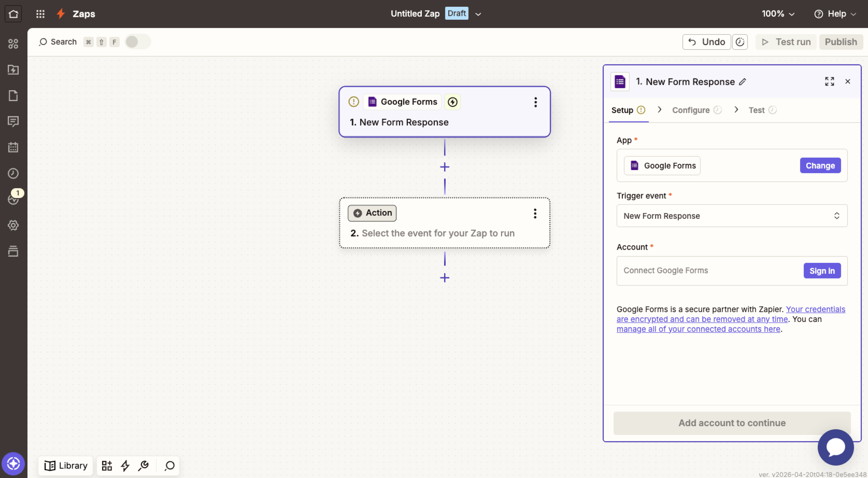Click the Publish button
Image resolution: width=868 pixels, height=478 pixels.
[841, 42]
